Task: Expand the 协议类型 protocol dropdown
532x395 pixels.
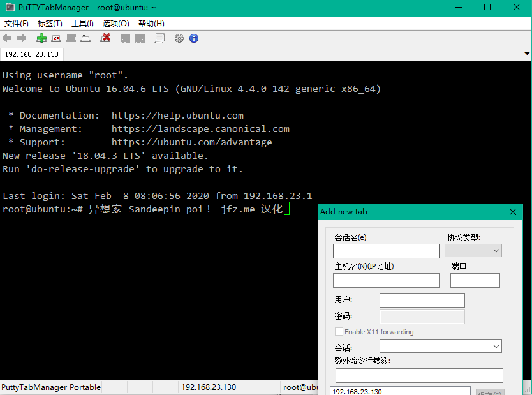Action: tap(473, 251)
